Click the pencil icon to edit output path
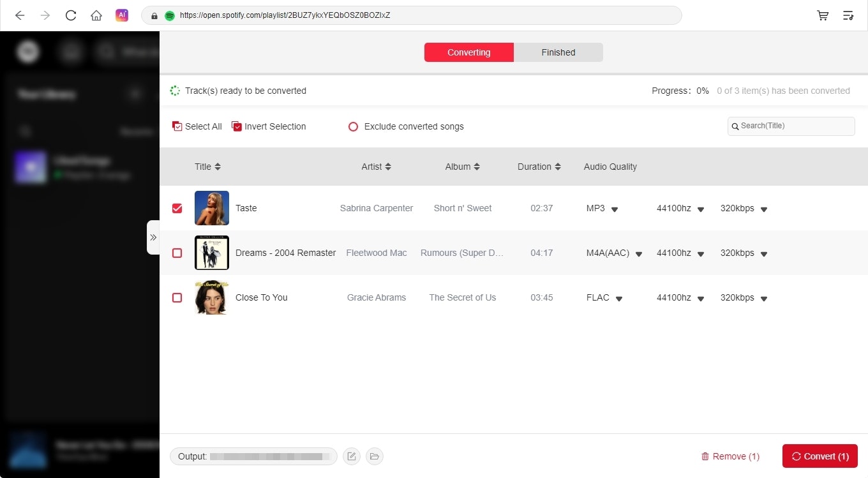The height and width of the screenshot is (478, 868). click(351, 456)
